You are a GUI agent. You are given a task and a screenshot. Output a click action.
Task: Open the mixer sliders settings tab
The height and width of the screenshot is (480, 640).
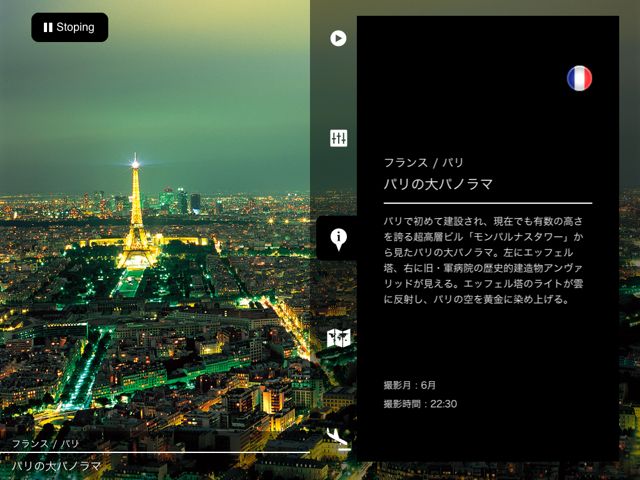[x=338, y=138]
